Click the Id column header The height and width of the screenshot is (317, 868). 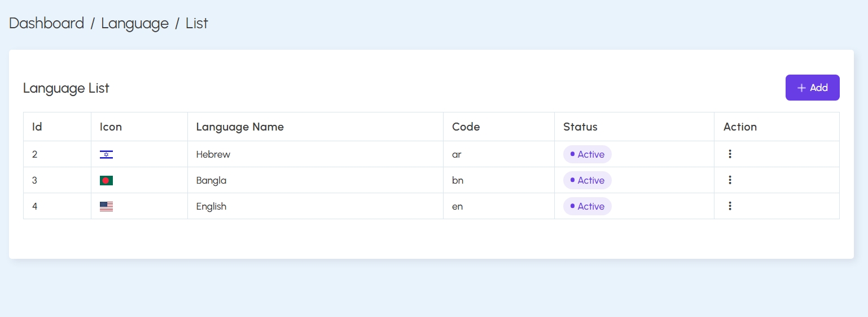click(57, 127)
